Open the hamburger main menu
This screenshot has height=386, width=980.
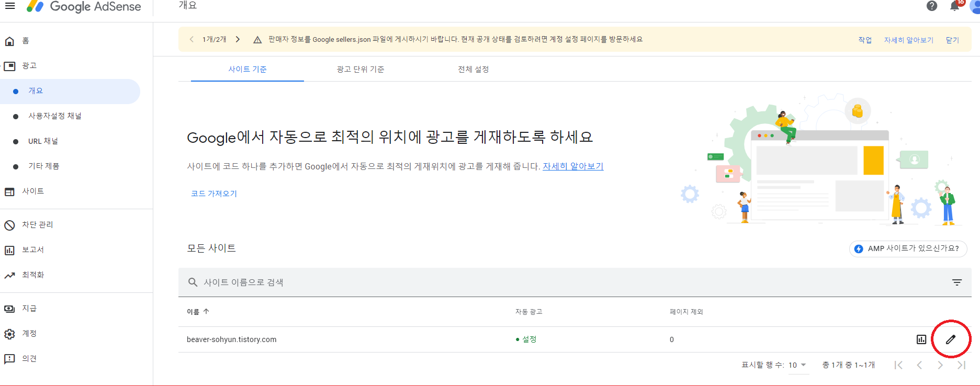(10, 6)
